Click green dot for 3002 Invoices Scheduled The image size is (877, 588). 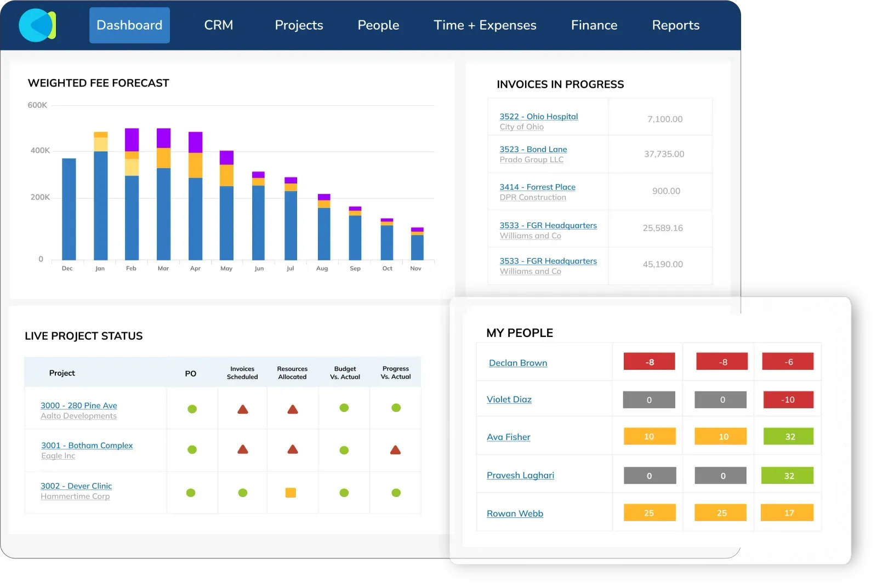[x=243, y=493]
